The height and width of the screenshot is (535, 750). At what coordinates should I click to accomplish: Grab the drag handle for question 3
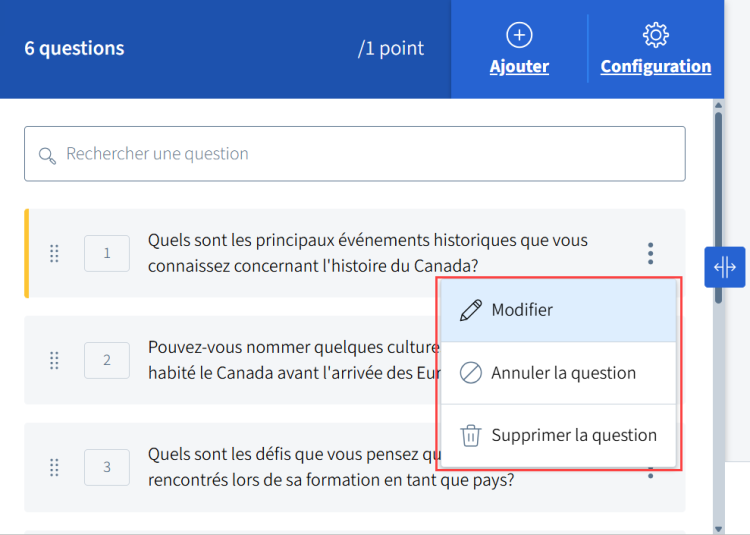55,467
